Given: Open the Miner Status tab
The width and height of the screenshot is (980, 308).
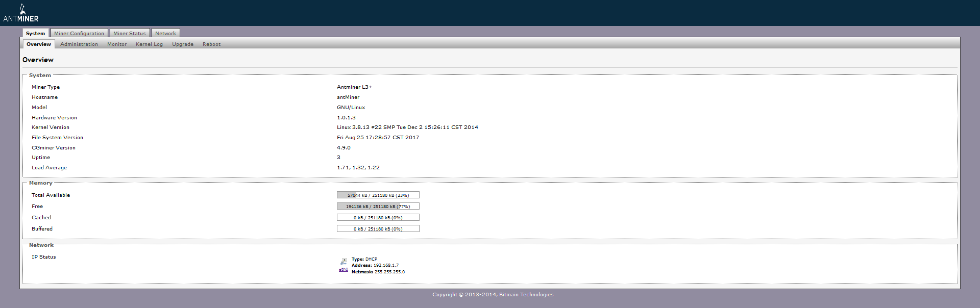Looking at the screenshot, I should pos(130,33).
